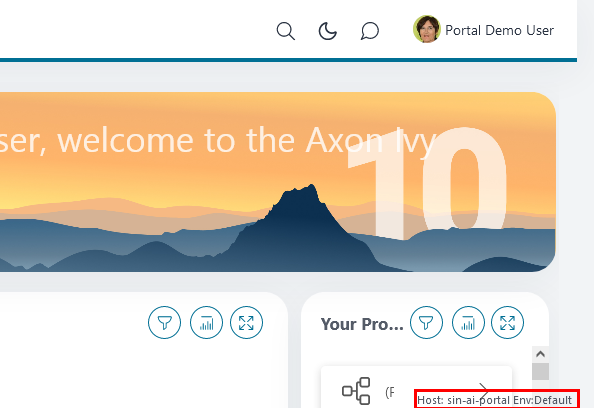Click the process list scrollbar thumb
Screen dimensions: 594x408
coord(541,371)
